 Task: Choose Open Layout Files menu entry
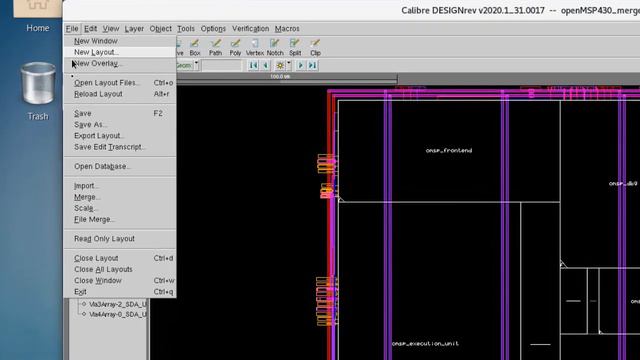120,82
